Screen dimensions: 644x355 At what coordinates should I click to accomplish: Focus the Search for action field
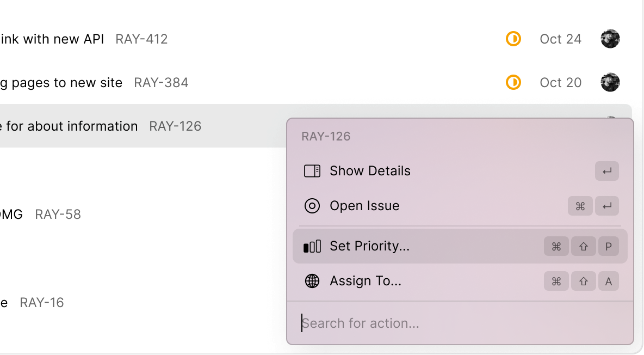click(460, 323)
